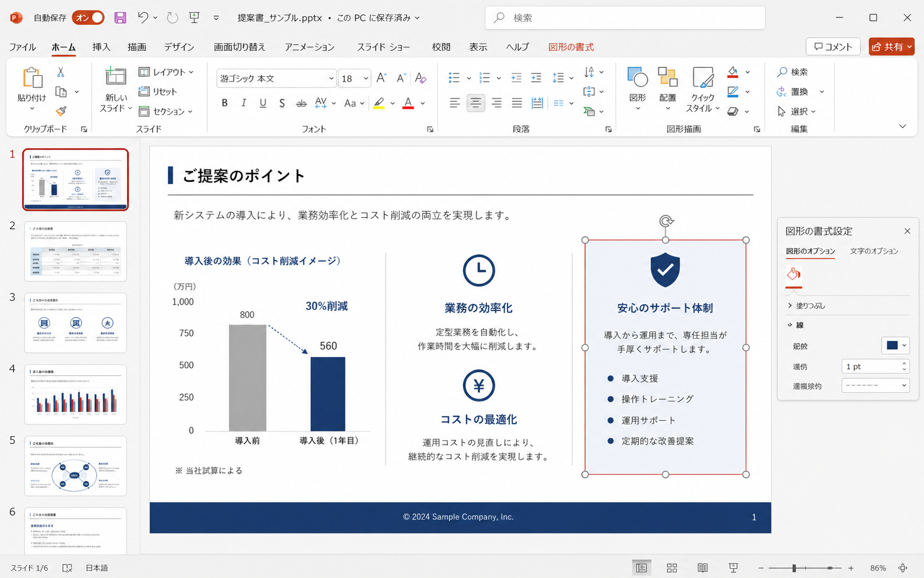Click the Undo arrow icon
924x578 pixels.
tap(143, 17)
